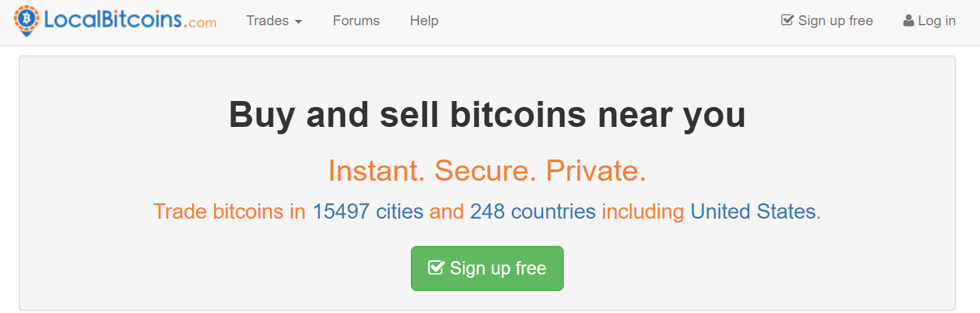The height and width of the screenshot is (313, 980).
Task: Open the Forums page
Action: click(x=356, y=21)
